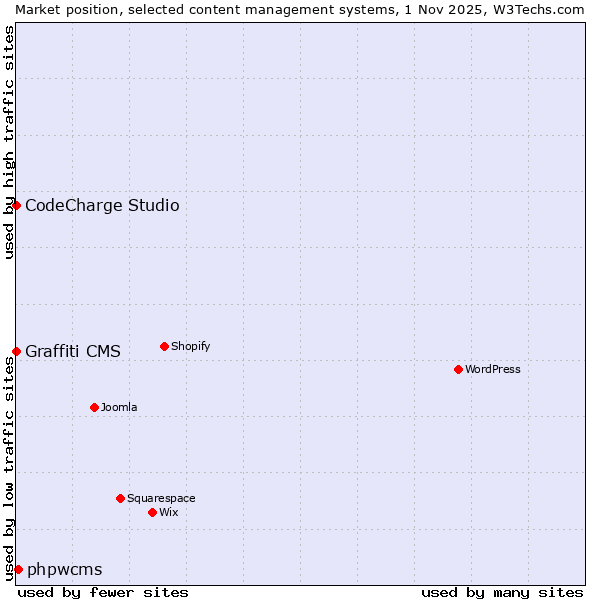Select the CodeCharge Studio data point marker
600x600 pixels.
(x=16, y=205)
